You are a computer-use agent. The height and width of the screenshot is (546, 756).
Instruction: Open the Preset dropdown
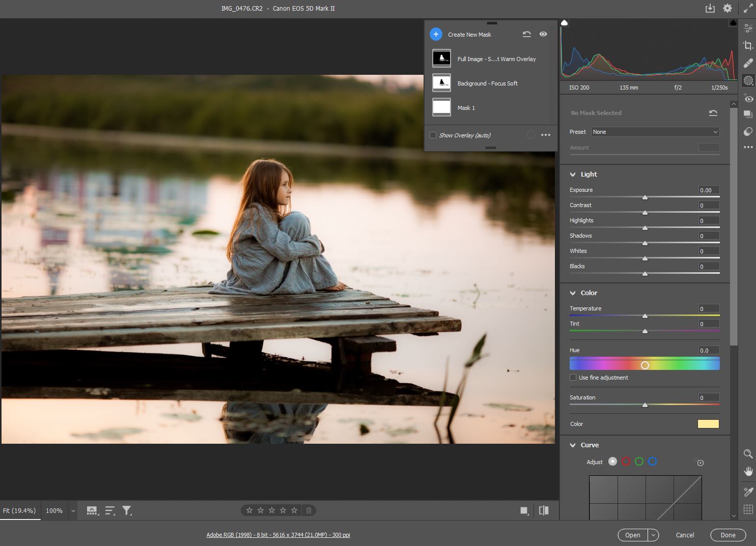click(655, 132)
